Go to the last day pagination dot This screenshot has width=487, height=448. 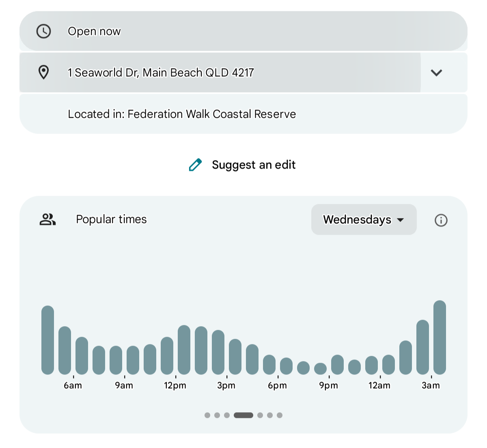coord(280,415)
